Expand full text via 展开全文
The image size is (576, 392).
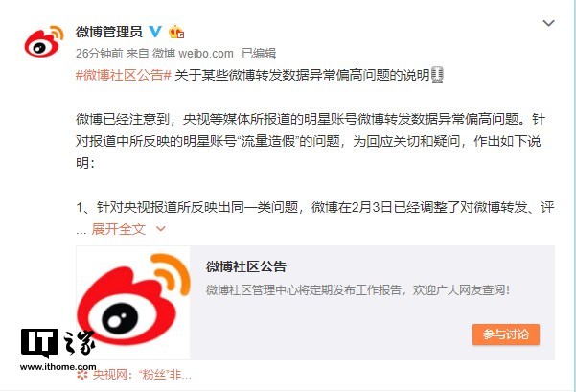tap(119, 229)
